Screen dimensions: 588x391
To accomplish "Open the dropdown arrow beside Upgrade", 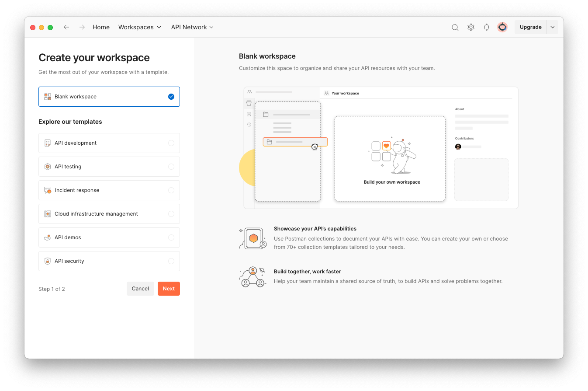I will pyautogui.click(x=553, y=27).
